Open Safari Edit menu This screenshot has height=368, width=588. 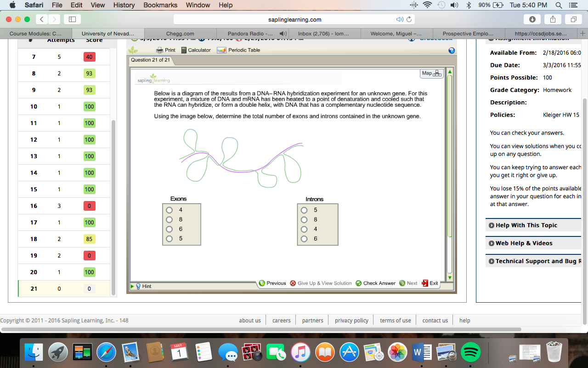[77, 5]
